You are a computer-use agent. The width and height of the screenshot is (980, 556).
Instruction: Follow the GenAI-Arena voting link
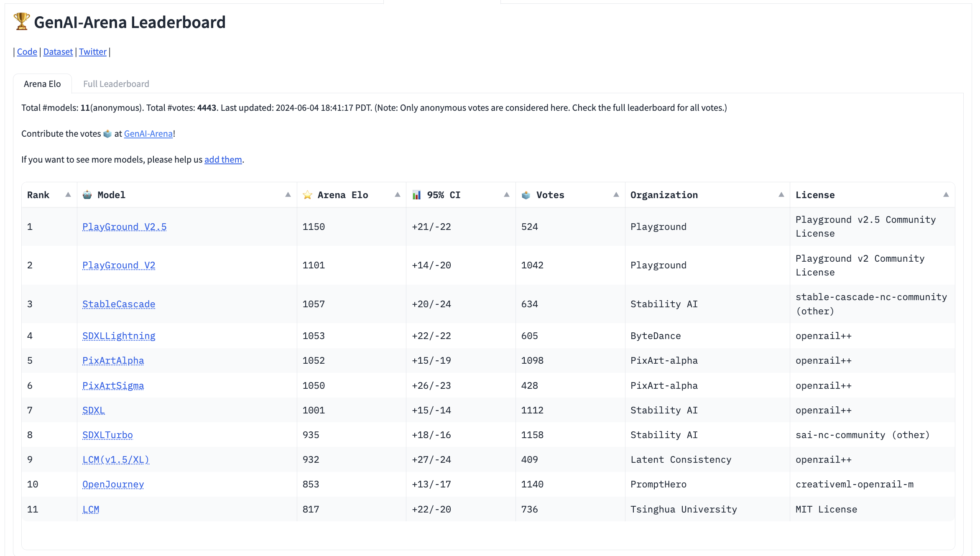point(148,134)
